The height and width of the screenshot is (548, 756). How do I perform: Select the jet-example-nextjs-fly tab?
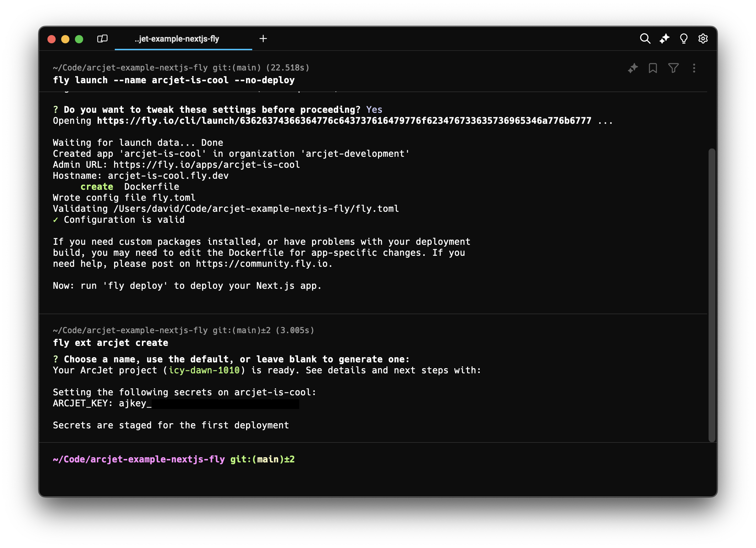(177, 39)
